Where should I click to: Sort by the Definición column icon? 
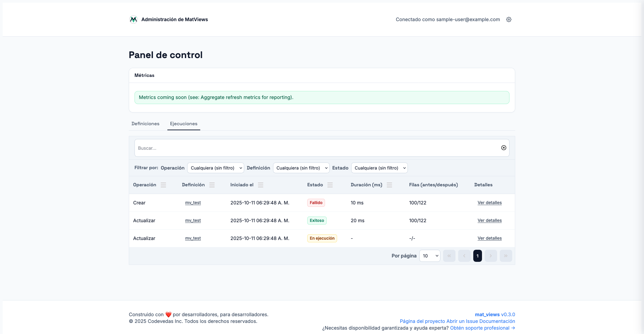click(212, 185)
